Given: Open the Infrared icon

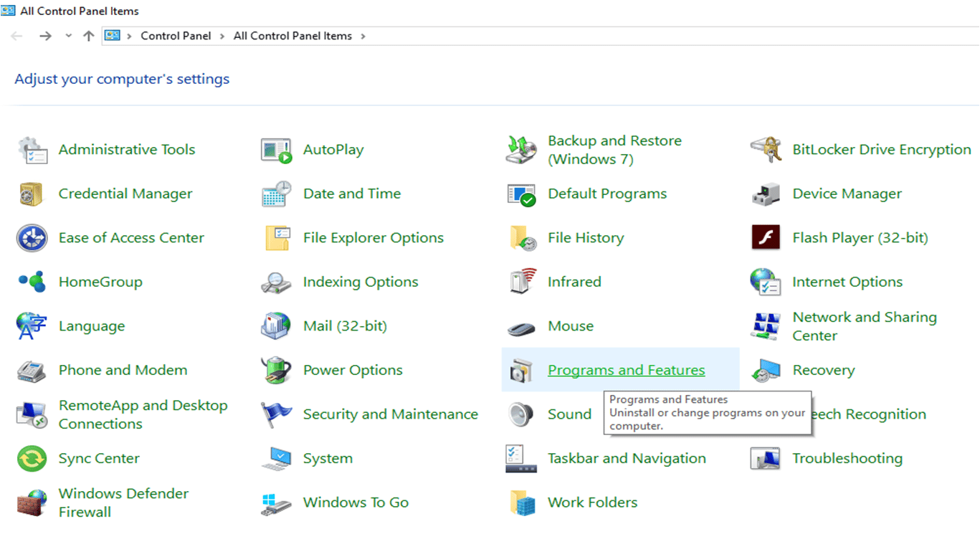Looking at the screenshot, I should 523,282.
